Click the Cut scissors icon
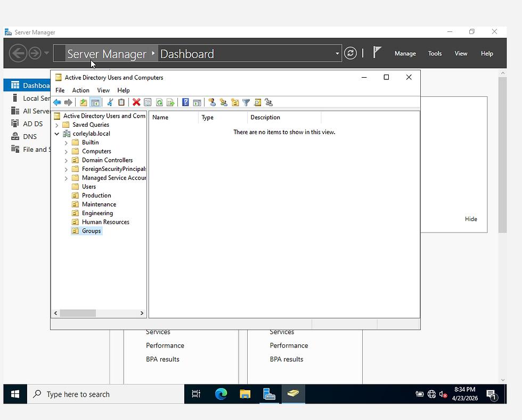 click(x=110, y=103)
